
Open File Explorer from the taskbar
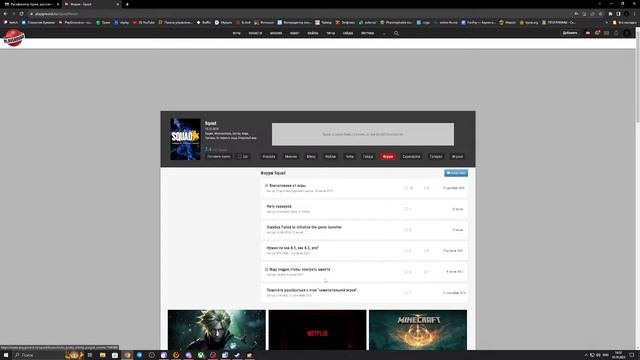(x=102, y=355)
